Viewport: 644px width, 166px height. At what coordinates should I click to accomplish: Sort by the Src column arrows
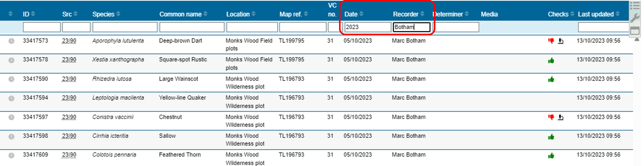(75, 14)
